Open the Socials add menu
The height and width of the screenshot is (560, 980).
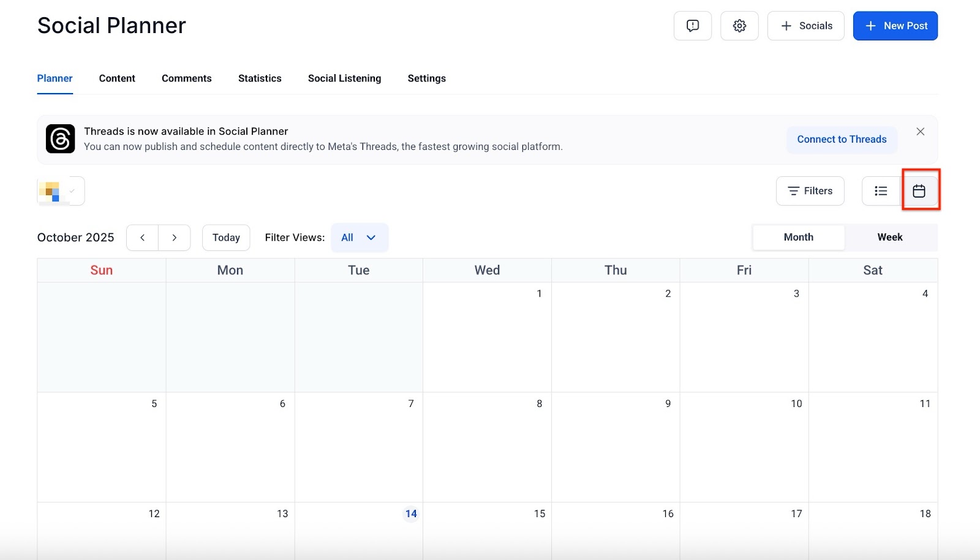tap(805, 26)
